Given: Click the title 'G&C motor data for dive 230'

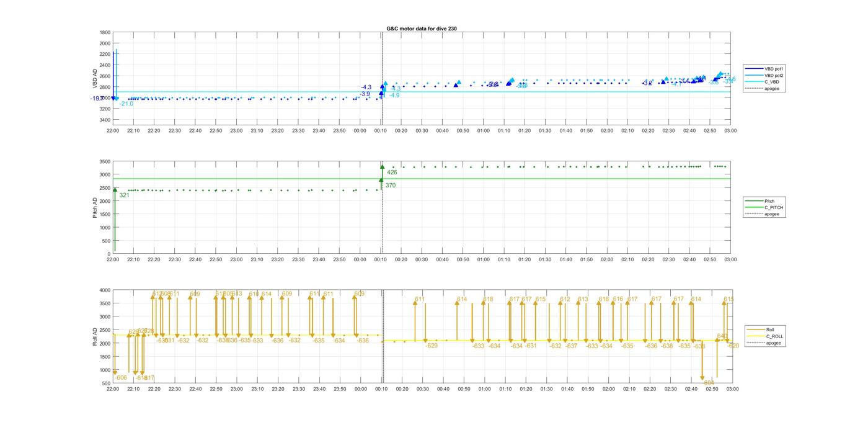Looking at the screenshot, I should (422, 29).
